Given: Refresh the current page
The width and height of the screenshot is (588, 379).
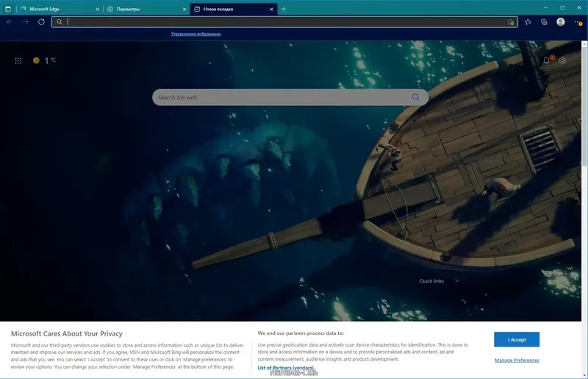Looking at the screenshot, I should point(41,22).
